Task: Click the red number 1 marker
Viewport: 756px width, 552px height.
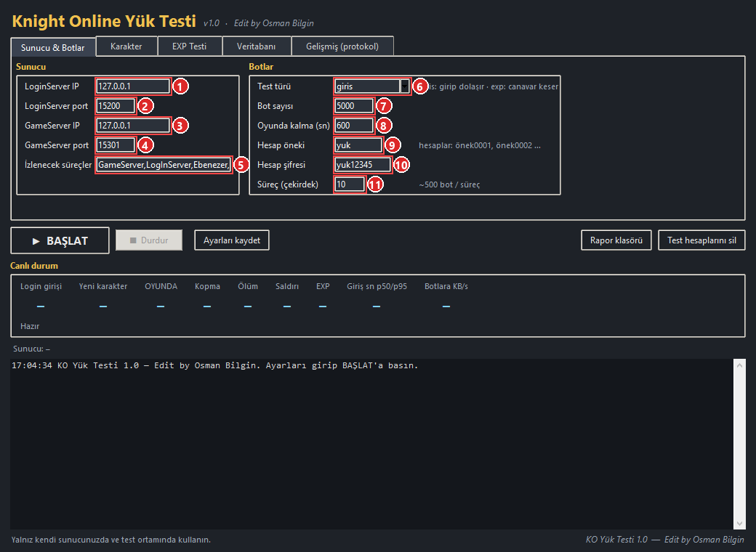Action: [x=180, y=86]
